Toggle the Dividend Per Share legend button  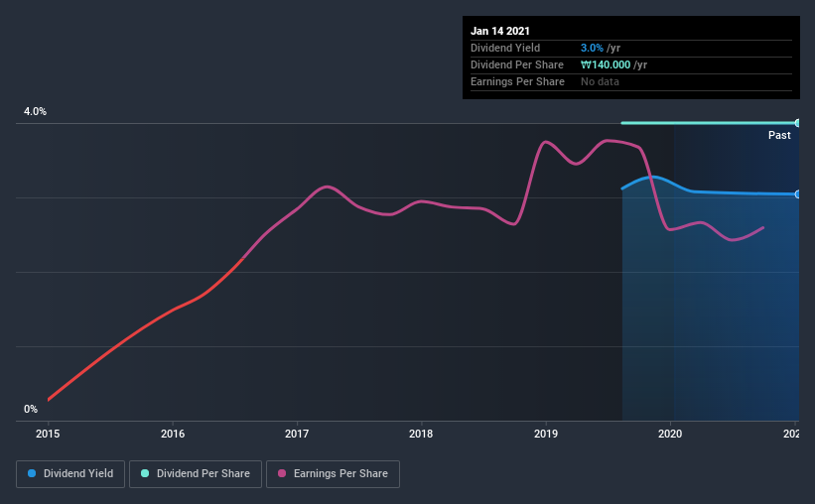(x=196, y=474)
